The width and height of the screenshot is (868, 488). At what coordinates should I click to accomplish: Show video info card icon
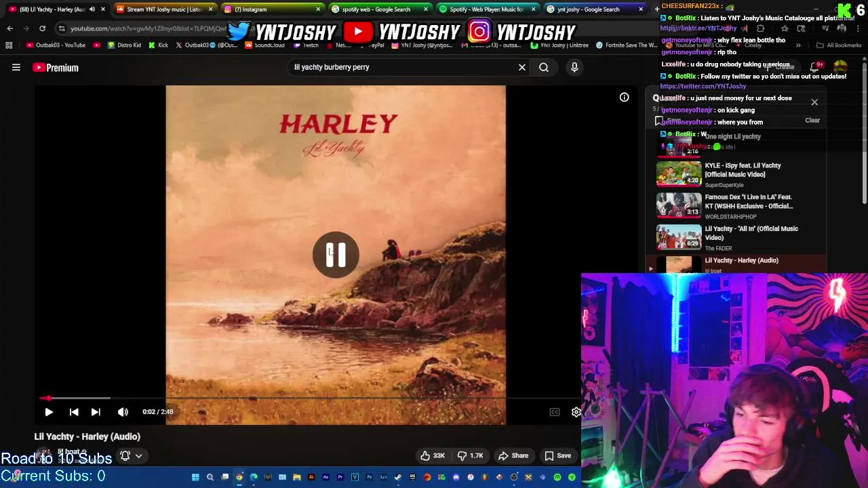click(624, 97)
